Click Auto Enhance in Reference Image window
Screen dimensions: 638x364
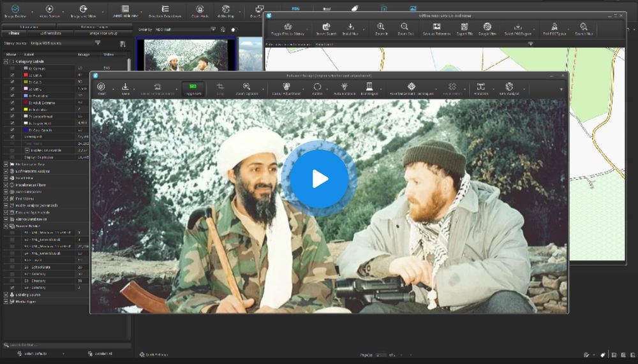[x=345, y=89]
